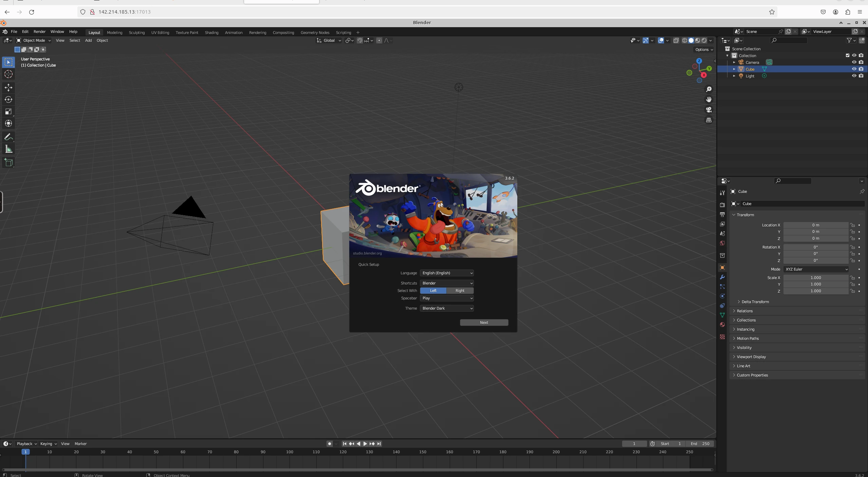This screenshot has width=868, height=477.
Task: Open the Tool properties tab
Action: coord(722,193)
